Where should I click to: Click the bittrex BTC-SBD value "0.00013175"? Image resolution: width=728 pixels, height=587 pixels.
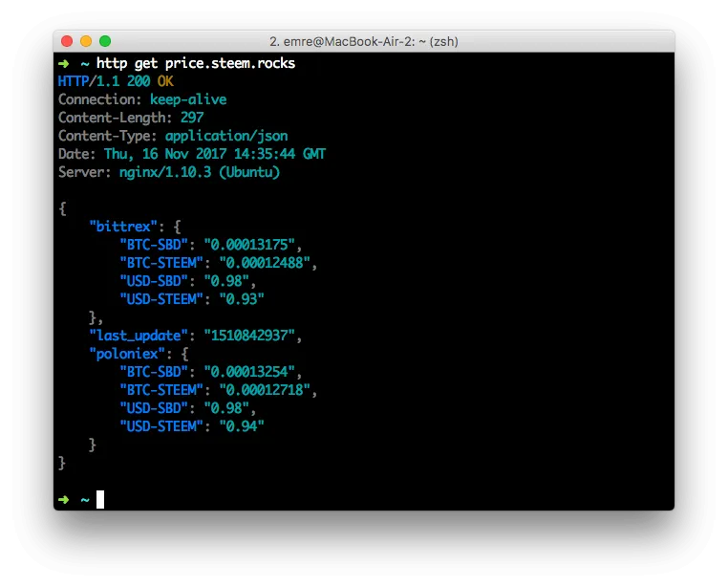[x=249, y=245]
